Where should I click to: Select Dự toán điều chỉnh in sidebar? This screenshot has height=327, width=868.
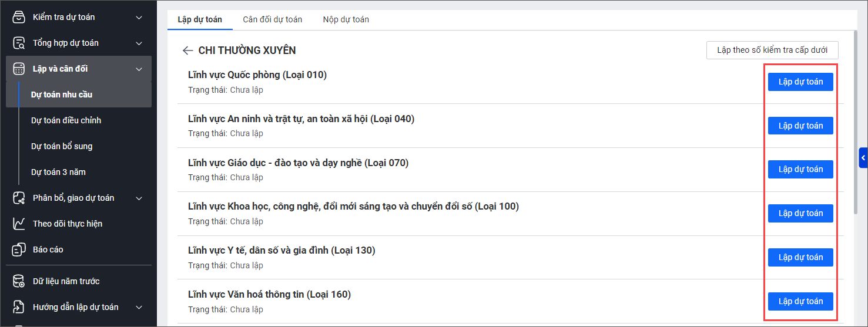(x=66, y=120)
